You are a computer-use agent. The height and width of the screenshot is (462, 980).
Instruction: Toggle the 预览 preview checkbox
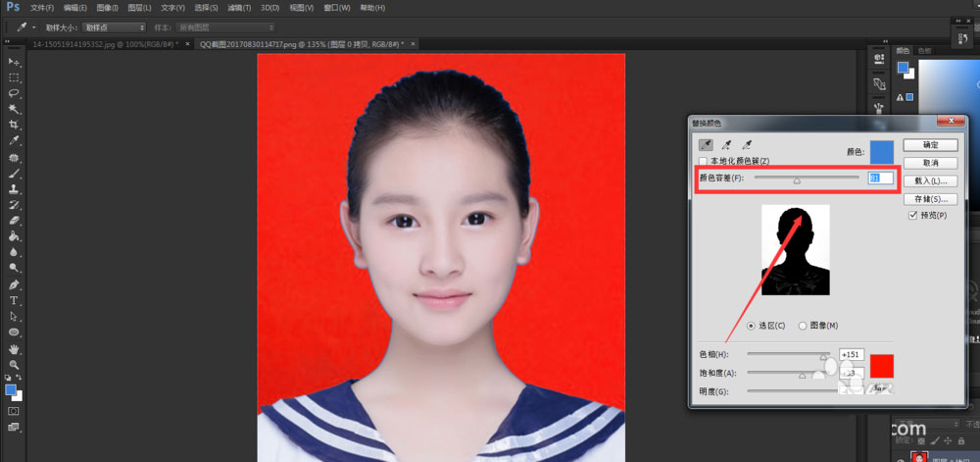click(913, 215)
